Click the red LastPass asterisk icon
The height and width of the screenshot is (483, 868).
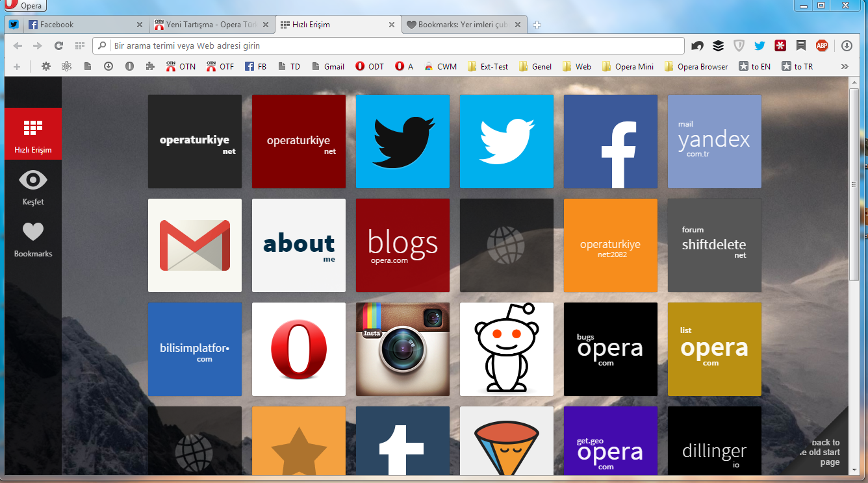click(780, 45)
